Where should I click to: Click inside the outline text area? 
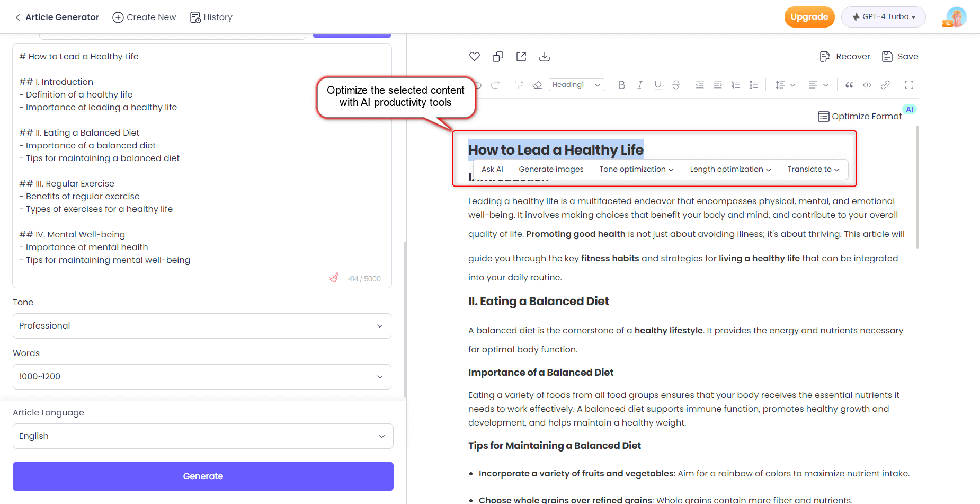pyautogui.click(x=202, y=166)
